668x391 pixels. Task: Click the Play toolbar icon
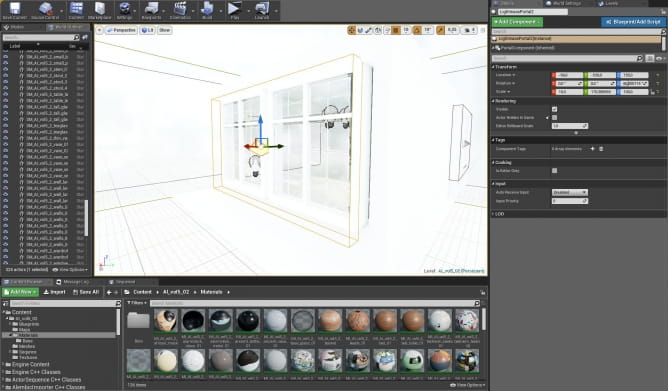tap(234, 10)
